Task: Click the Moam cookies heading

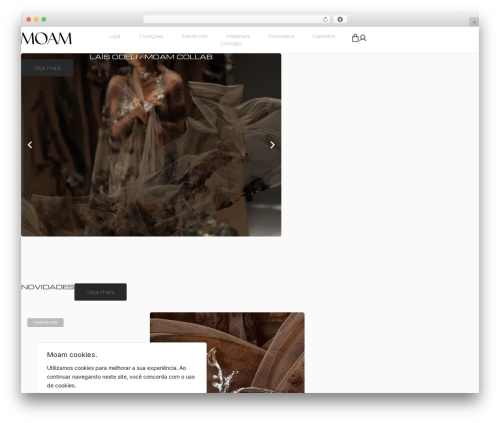Action: [x=72, y=355]
